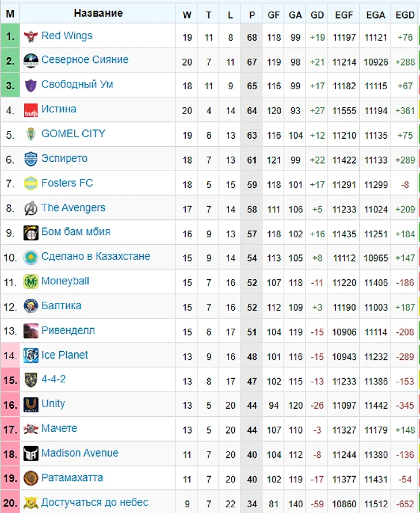Click The Avengers logo icon

click(30, 208)
